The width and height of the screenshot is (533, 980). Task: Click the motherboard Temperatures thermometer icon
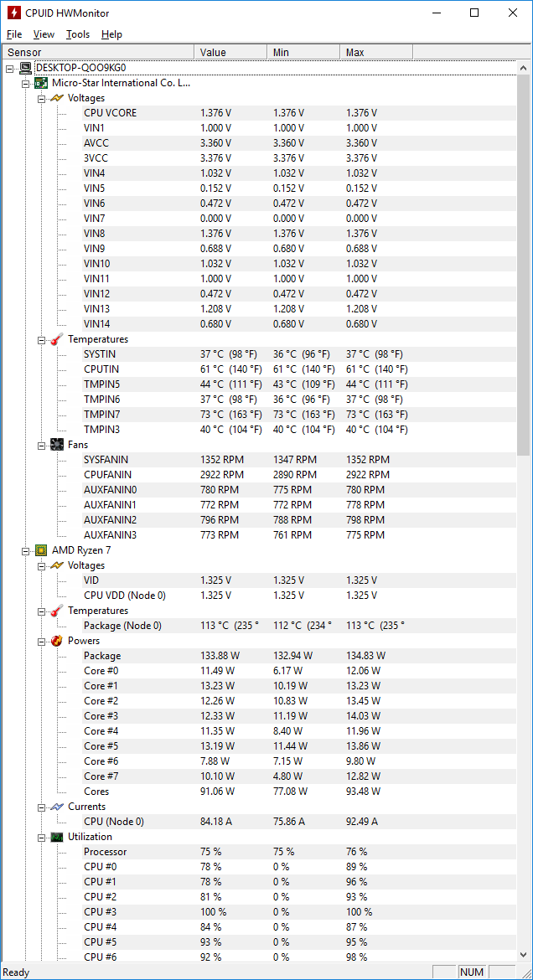[58, 338]
